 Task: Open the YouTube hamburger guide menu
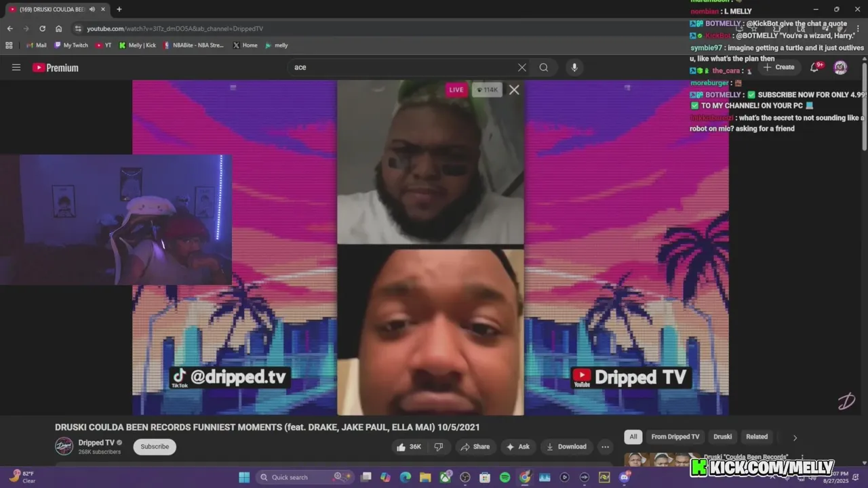16,67
